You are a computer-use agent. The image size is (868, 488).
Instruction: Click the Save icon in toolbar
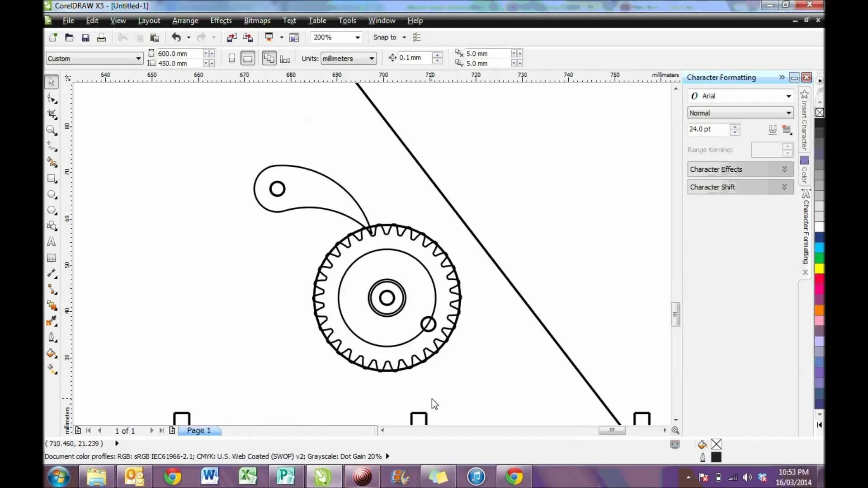tap(85, 38)
